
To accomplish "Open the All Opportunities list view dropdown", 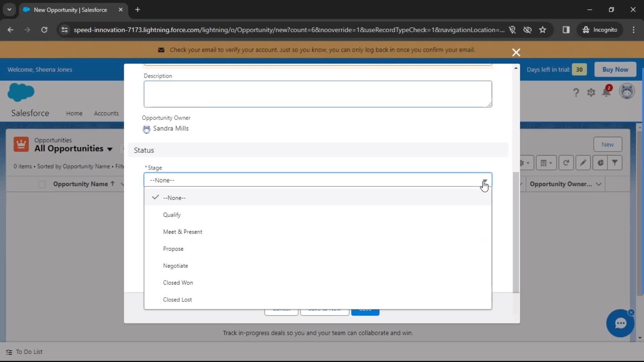I will 110,149.
